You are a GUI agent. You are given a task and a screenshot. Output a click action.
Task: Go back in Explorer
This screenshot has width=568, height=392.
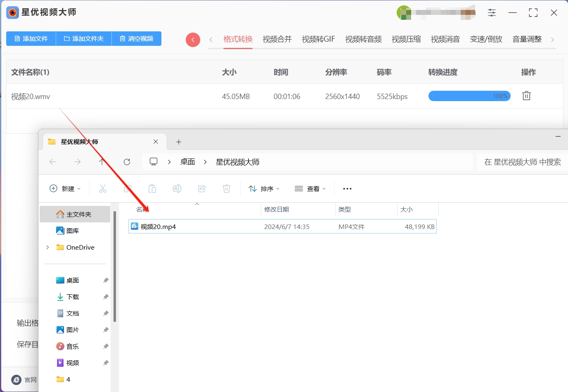point(52,162)
